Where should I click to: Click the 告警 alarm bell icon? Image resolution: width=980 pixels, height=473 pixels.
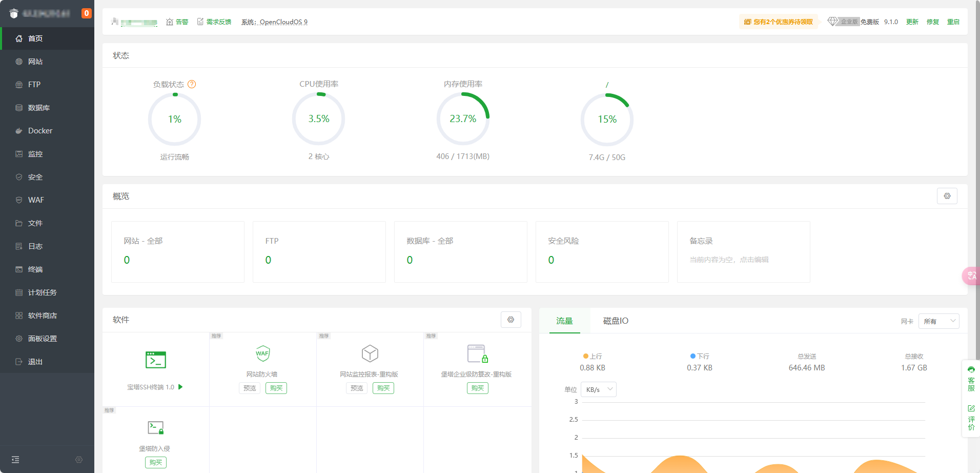[x=170, y=22]
